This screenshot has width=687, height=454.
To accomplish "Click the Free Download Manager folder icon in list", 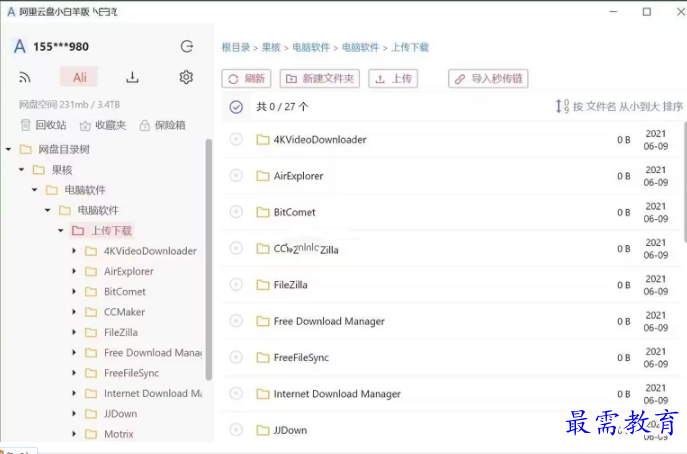I will (x=263, y=322).
